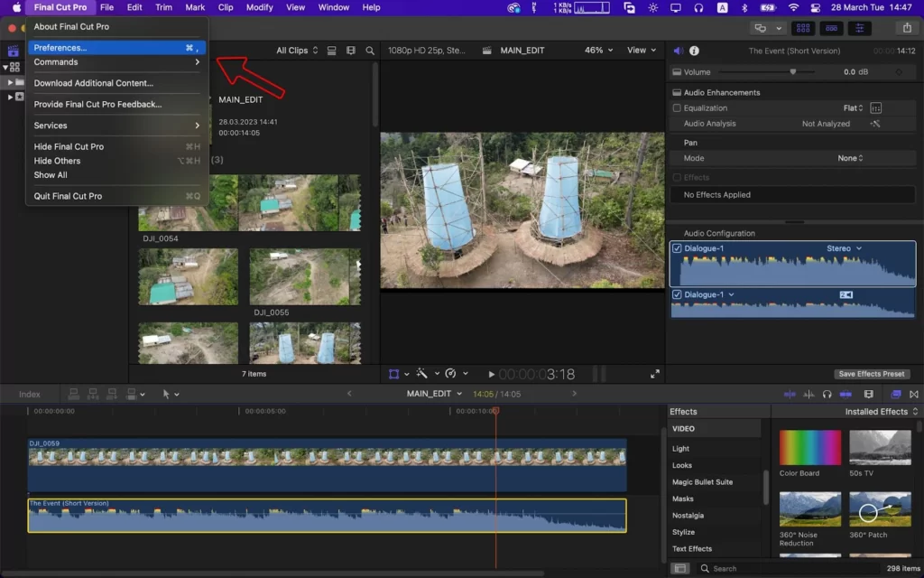The image size is (924, 578).
Task: Uncheck the lower Dialogue-1 channel checkbox
Action: (x=677, y=295)
